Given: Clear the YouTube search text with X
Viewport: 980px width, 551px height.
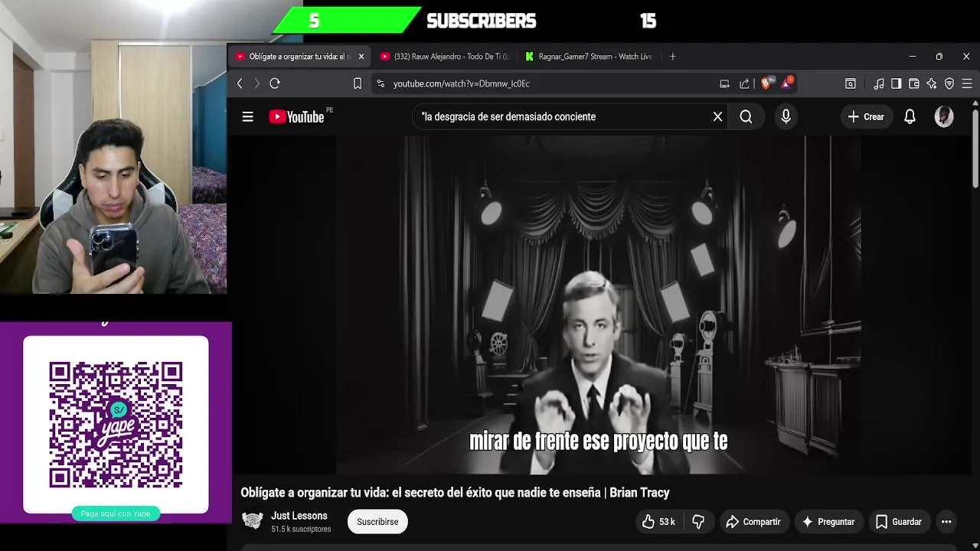Looking at the screenshot, I should point(717,117).
